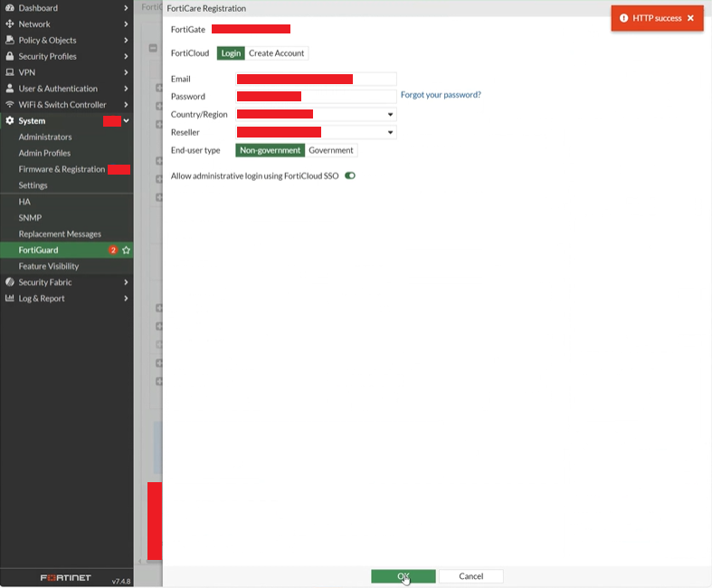Click the Security Fabric icon
The image size is (712, 588).
coord(10,282)
